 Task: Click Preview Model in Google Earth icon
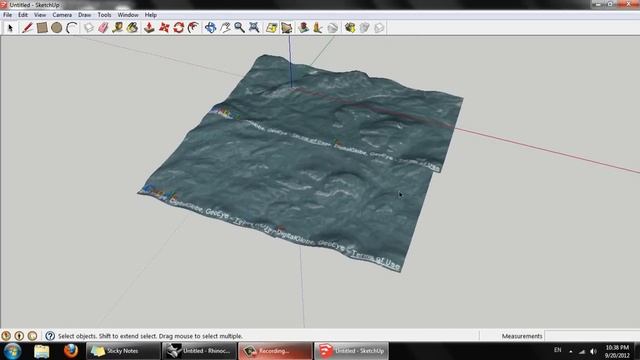coord(333,28)
